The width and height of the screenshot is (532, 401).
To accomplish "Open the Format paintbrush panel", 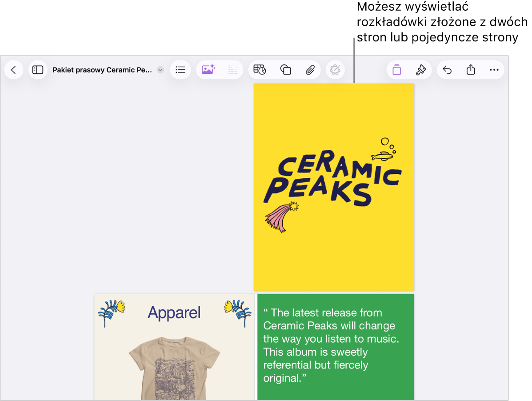I will tap(421, 70).
